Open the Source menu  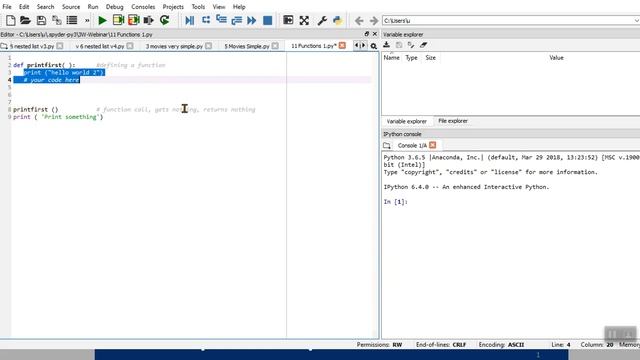[71, 7]
